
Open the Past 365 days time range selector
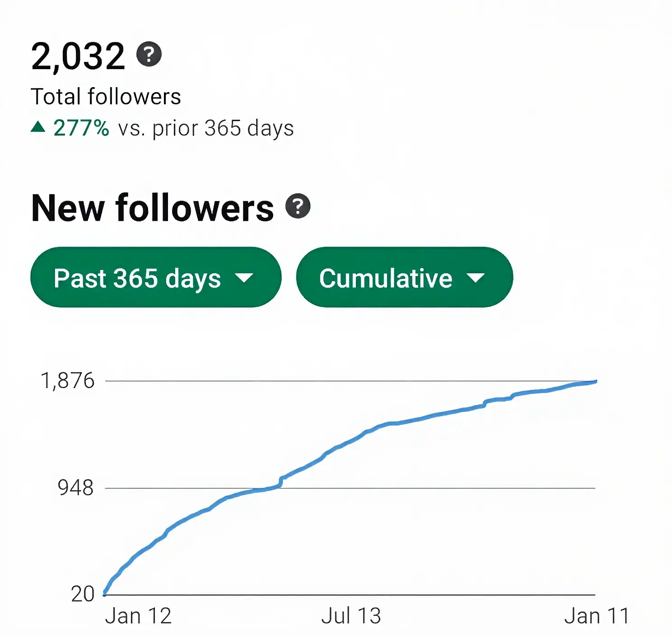tap(155, 278)
